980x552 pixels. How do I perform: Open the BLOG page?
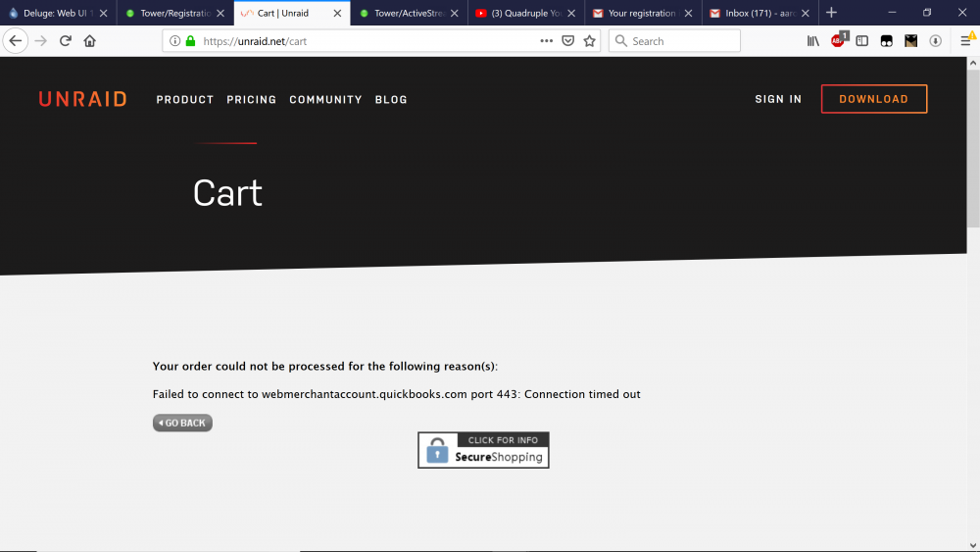(391, 99)
